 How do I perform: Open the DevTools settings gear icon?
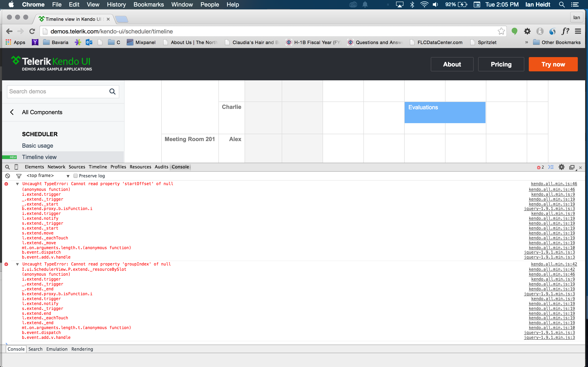pyautogui.click(x=561, y=167)
